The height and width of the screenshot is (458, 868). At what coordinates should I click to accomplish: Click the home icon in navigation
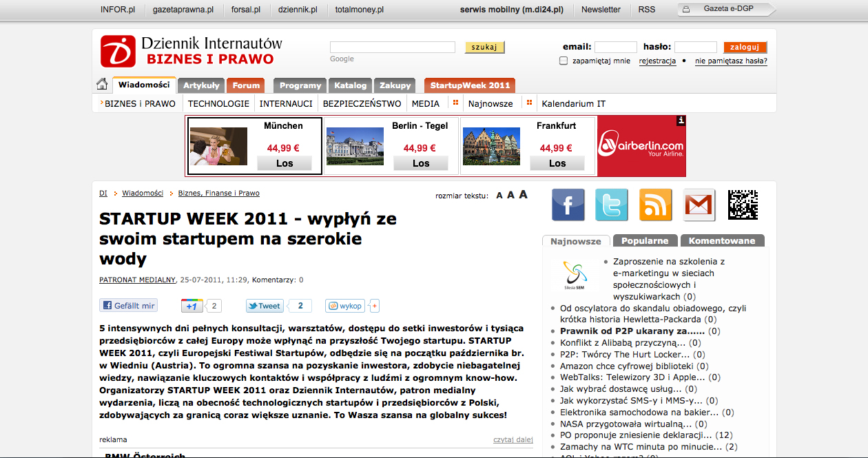tap(102, 85)
